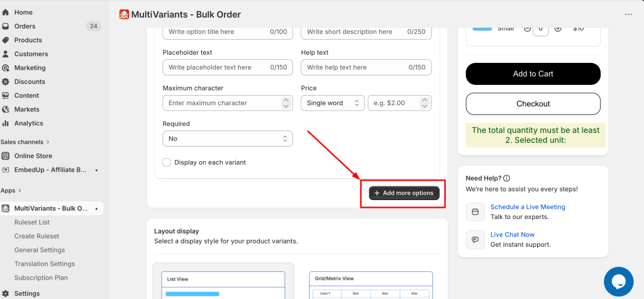Image resolution: width=644 pixels, height=299 pixels.
Task: Tick the Display on each variant checkbox
Action: (x=166, y=162)
